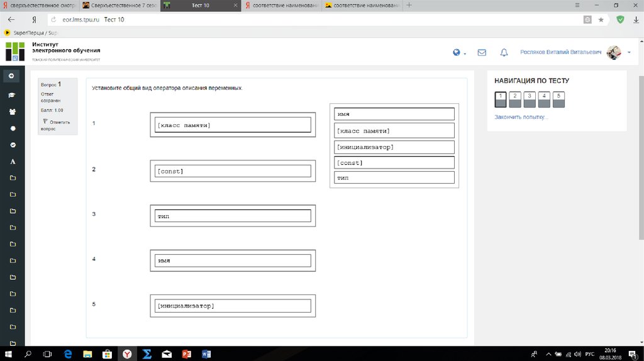Expand the language globe dropdown

pos(459,53)
